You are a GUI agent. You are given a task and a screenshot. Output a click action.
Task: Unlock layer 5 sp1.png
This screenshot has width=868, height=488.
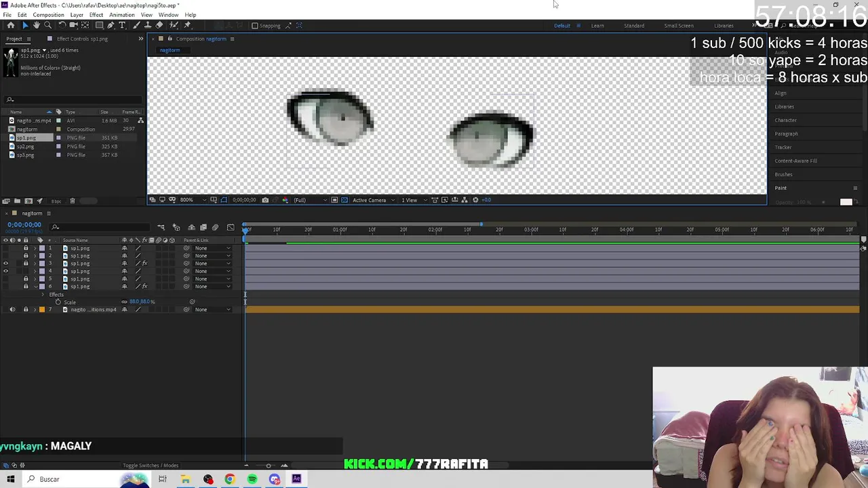(x=26, y=279)
